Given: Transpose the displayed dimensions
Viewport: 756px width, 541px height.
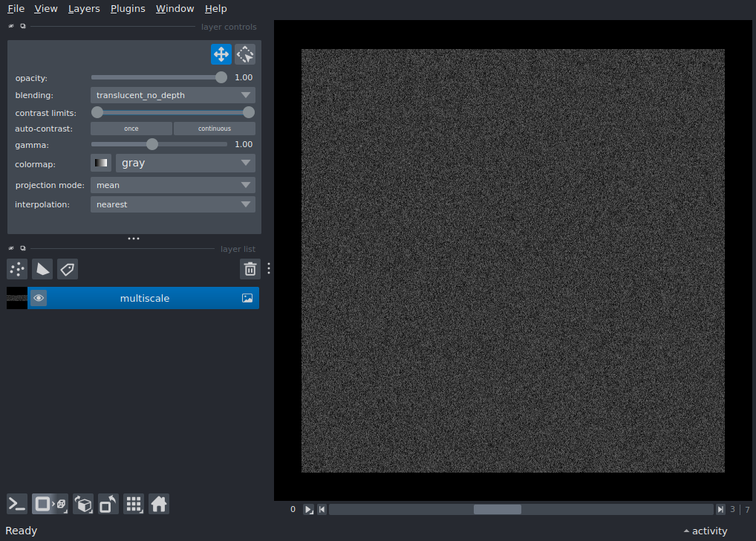Looking at the screenshot, I should tap(108, 504).
